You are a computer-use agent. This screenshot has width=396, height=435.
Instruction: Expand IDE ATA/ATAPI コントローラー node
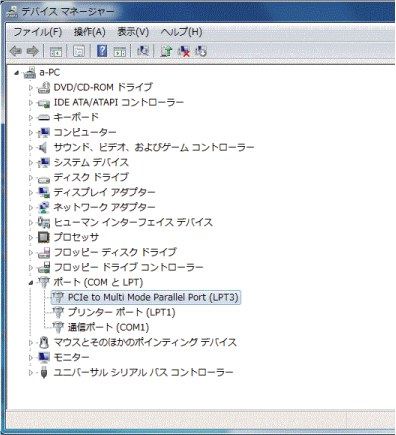(x=31, y=103)
